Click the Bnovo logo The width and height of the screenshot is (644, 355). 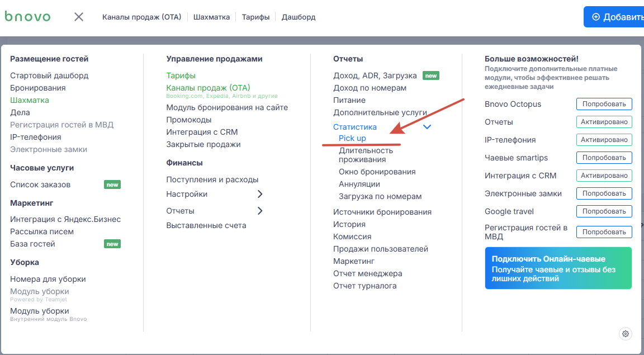27,17
